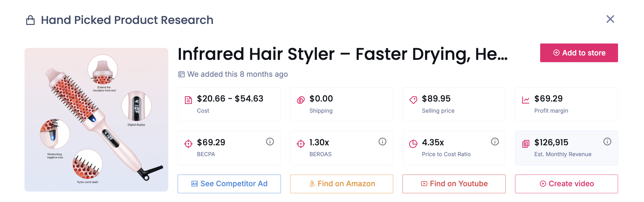Screen dimensions: 644x202
Task: Click the calendar icon beside the date
Action: click(x=181, y=74)
